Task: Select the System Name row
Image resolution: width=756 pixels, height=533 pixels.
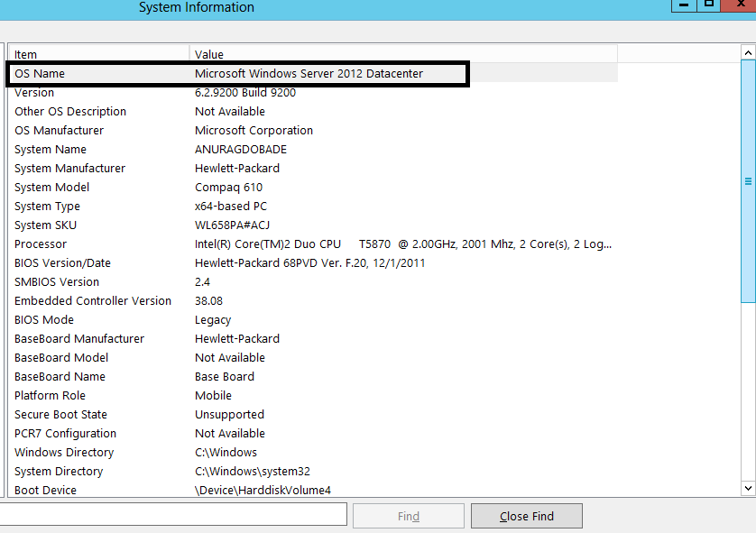Action: [313, 150]
